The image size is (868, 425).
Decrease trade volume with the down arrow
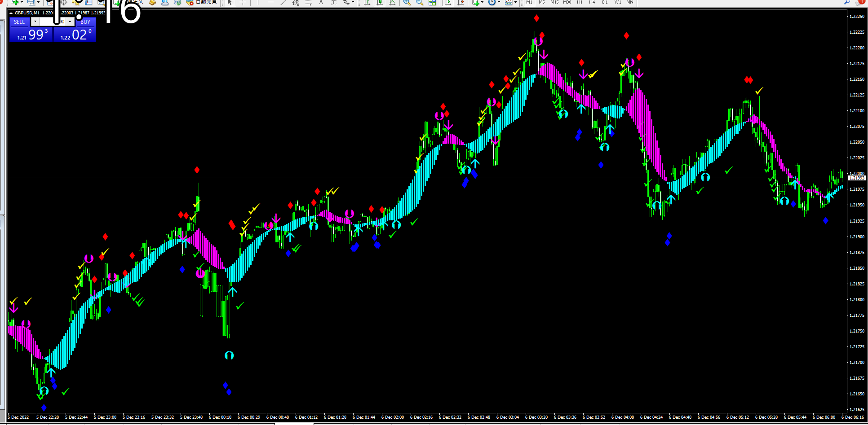tap(35, 22)
